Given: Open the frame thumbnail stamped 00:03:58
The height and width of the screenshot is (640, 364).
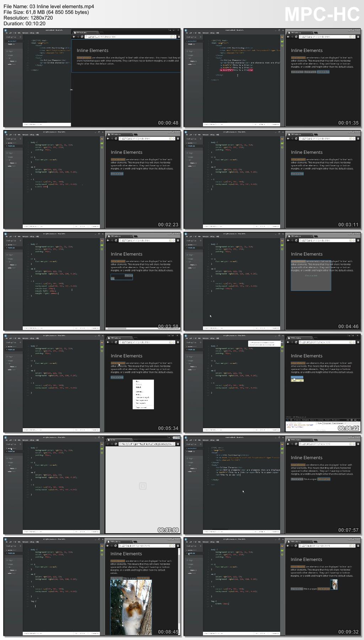Looking at the screenshot, I should pos(92,281).
